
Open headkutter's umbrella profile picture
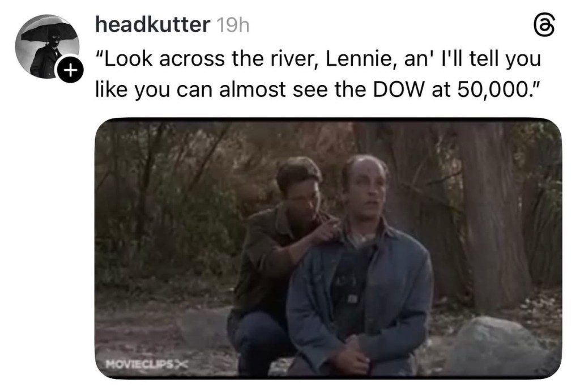click(47, 46)
